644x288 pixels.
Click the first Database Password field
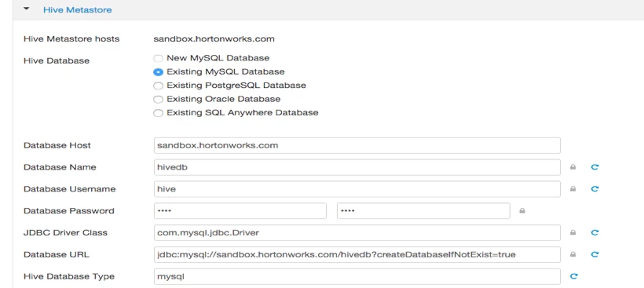tap(240, 211)
